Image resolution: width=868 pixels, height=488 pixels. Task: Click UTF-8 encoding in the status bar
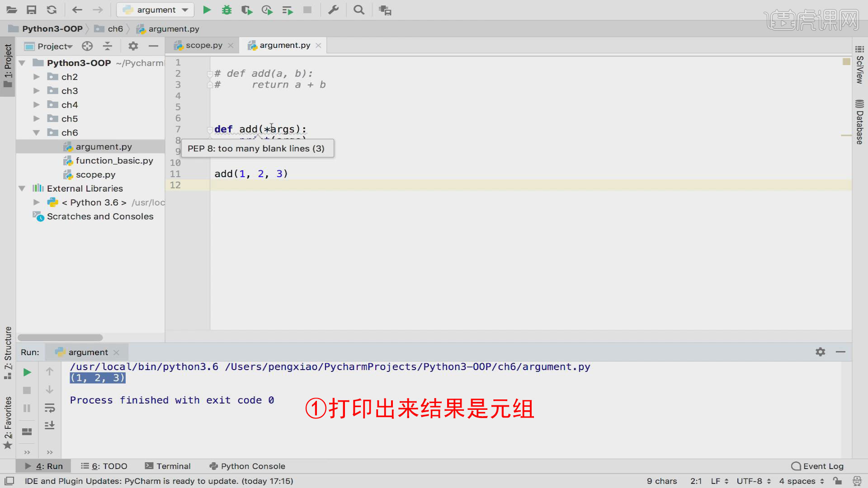coord(749,481)
